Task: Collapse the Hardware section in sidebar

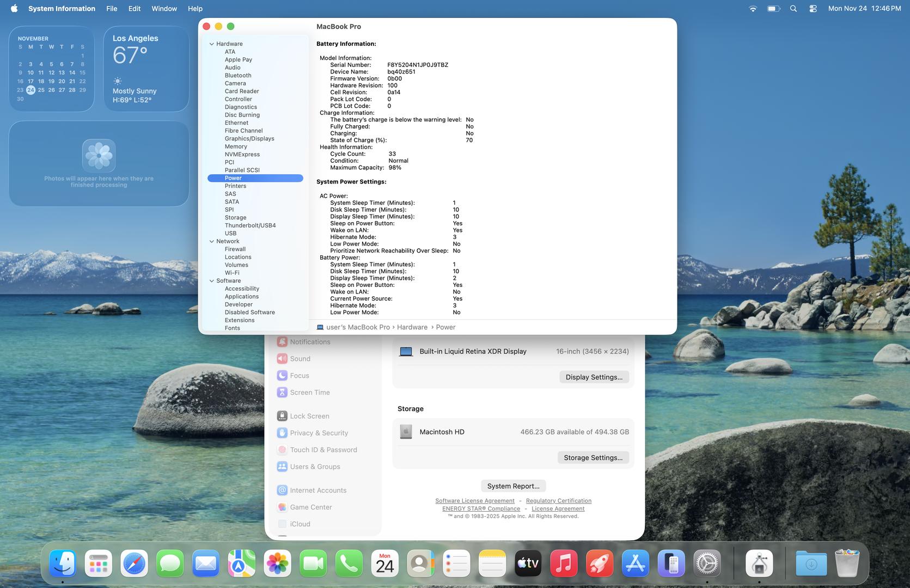Action: pos(212,44)
